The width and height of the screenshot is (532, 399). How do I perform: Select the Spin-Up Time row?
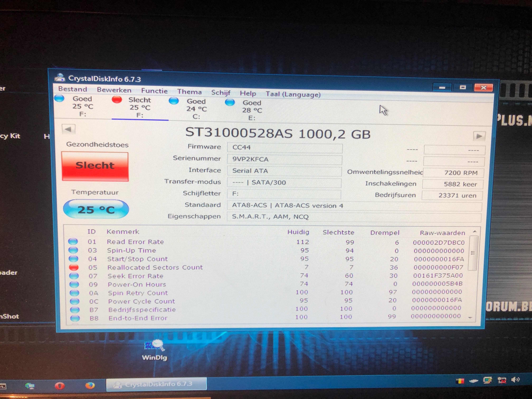pos(266,250)
